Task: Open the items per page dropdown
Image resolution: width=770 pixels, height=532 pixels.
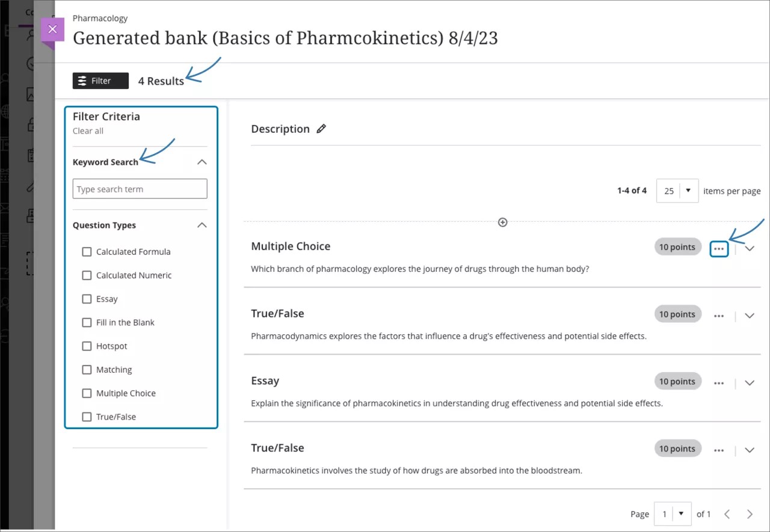Action: 677,191
